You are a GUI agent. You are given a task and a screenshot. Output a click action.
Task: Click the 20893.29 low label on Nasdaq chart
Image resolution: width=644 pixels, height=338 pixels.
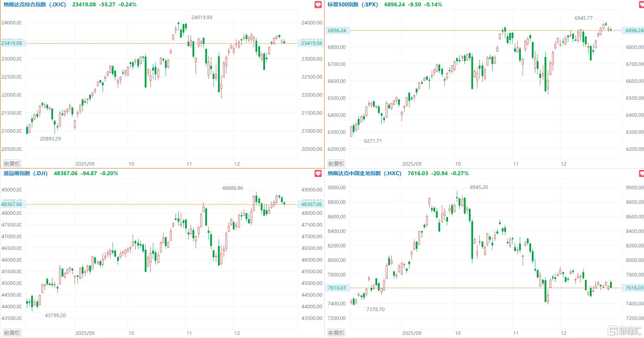tap(50, 139)
